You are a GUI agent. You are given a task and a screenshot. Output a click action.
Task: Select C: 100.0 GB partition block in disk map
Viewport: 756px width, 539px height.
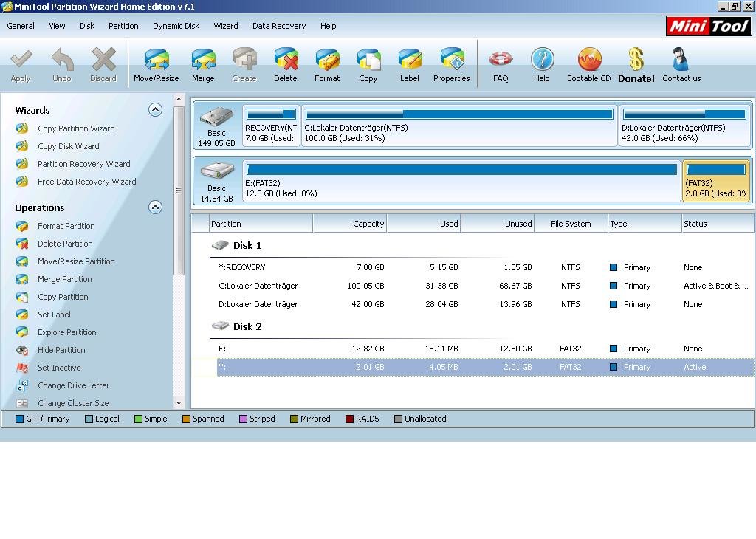(x=459, y=126)
